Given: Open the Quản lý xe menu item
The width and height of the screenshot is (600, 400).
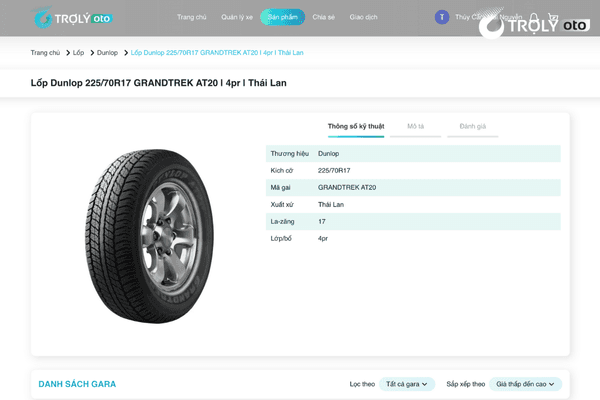Looking at the screenshot, I should 237,17.
